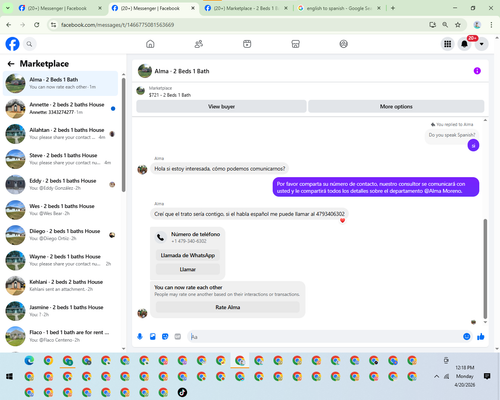Choose a GIF icon in composer
The width and height of the screenshot is (500, 400).
pos(178,337)
